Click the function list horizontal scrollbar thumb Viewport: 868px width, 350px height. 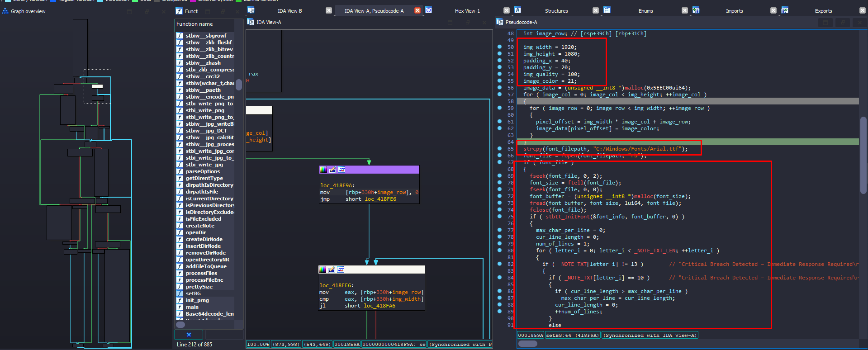coord(180,325)
